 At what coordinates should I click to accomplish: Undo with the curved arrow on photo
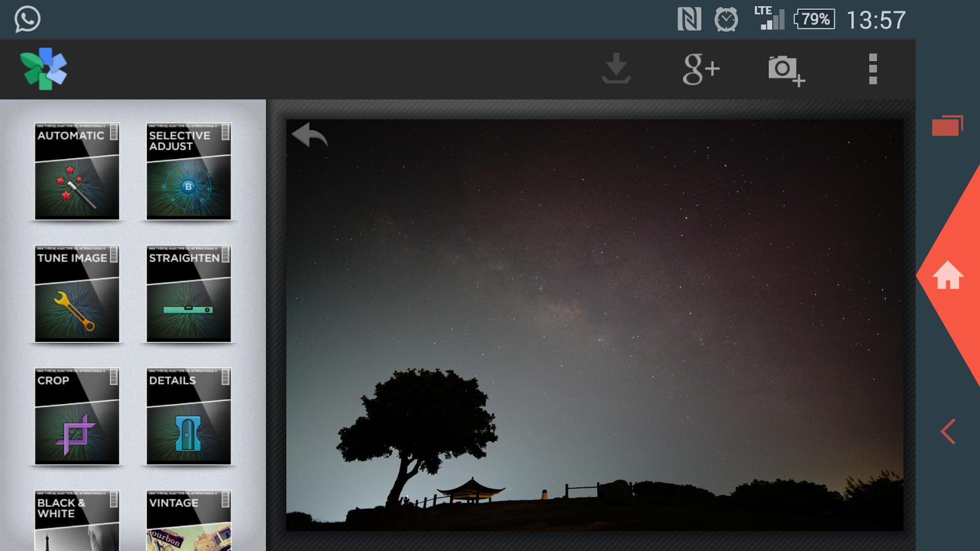click(x=309, y=135)
